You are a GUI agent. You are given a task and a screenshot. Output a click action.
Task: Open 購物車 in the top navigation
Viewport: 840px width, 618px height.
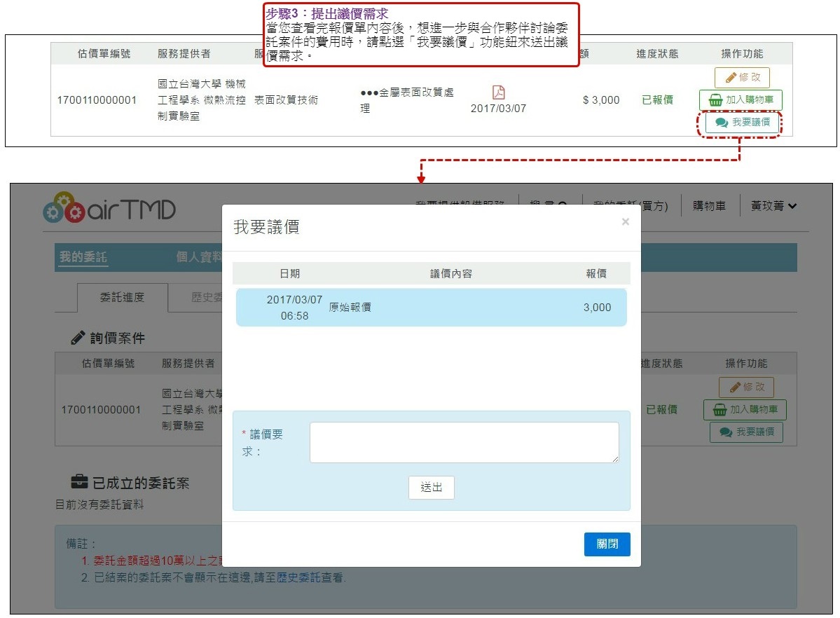[709, 206]
